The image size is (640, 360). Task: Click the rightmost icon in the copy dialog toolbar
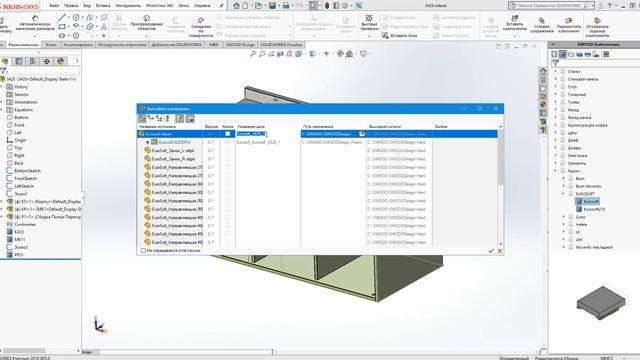click(x=190, y=118)
